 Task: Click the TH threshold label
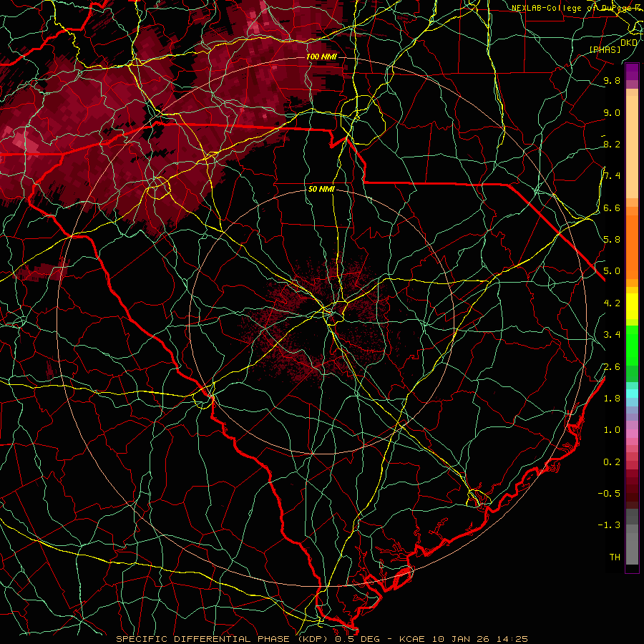(x=615, y=557)
